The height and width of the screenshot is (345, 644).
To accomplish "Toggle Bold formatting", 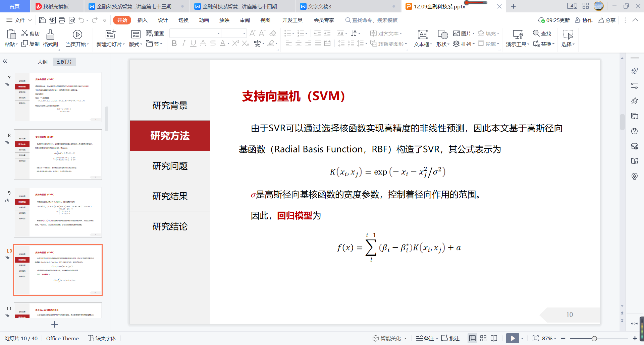I will point(174,43).
